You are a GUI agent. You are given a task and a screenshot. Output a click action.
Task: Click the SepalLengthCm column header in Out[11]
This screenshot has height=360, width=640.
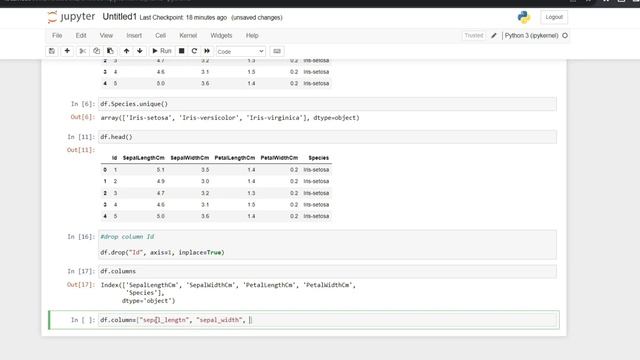coord(143,158)
